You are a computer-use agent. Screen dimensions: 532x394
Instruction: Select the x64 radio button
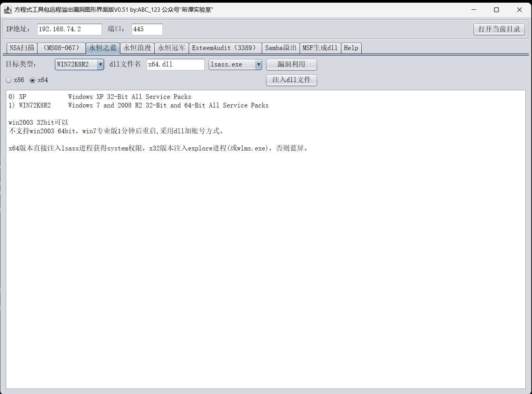(x=32, y=80)
